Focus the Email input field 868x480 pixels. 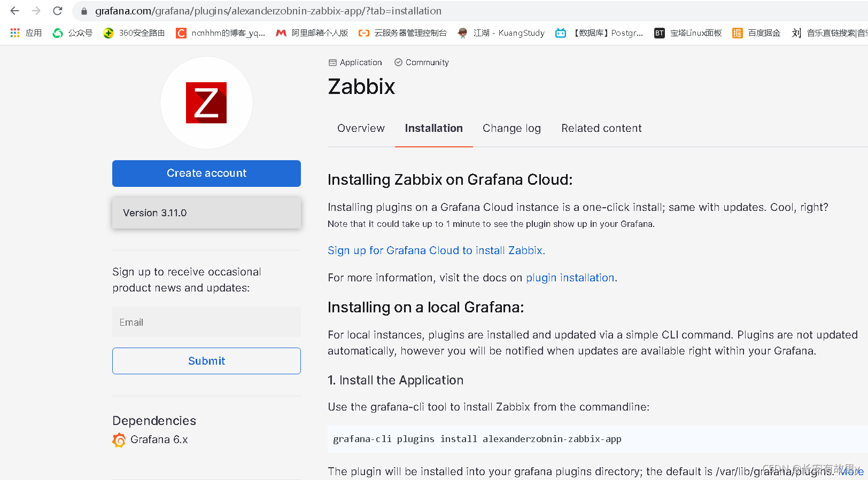coord(206,322)
